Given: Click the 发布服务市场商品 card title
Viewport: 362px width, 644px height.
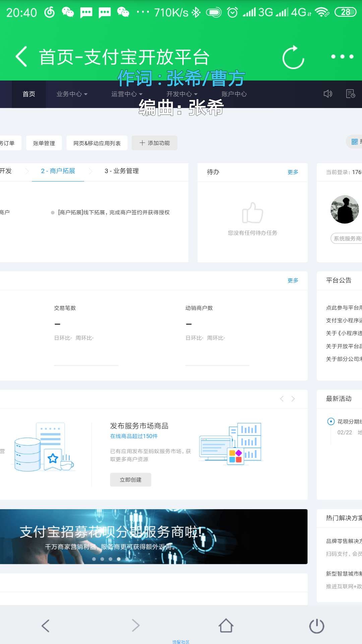Looking at the screenshot, I should (139, 426).
